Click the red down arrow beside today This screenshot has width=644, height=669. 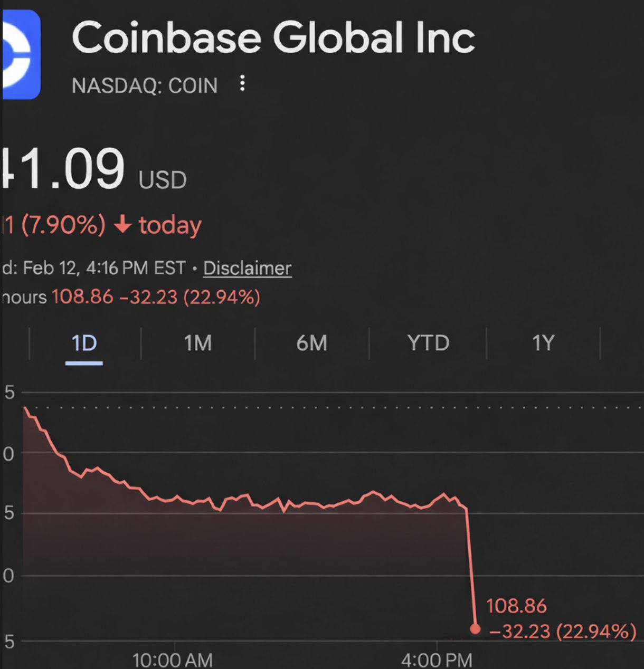[122, 225]
